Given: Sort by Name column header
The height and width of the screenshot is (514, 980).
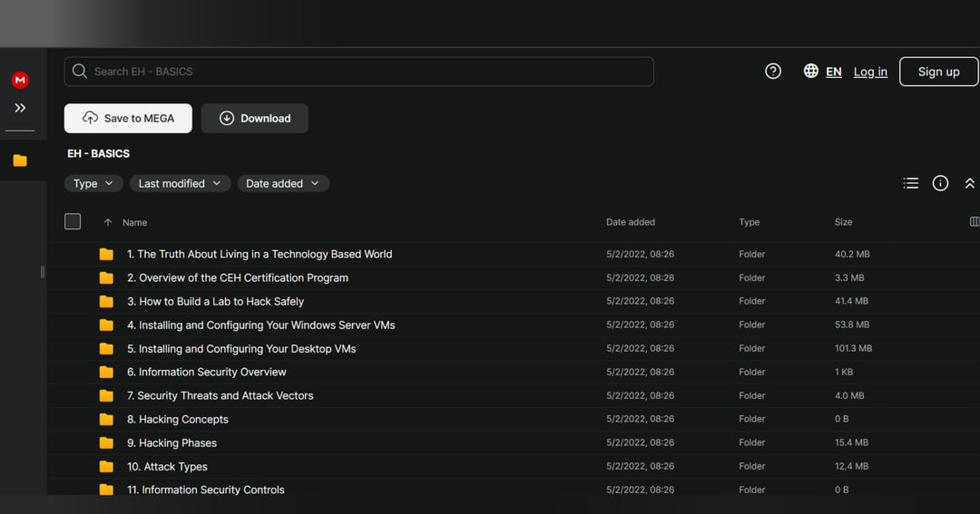Looking at the screenshot, I should pos(135,222).
